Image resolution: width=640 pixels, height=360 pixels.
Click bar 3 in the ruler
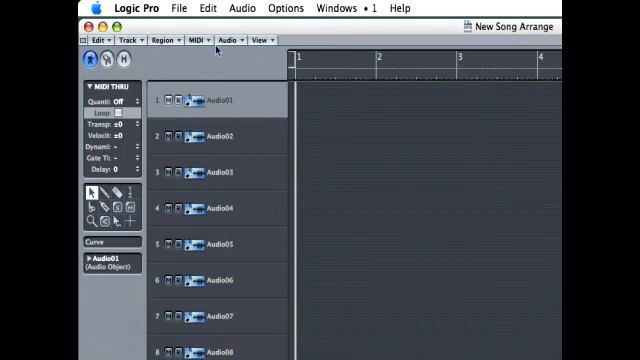[460, 57]
